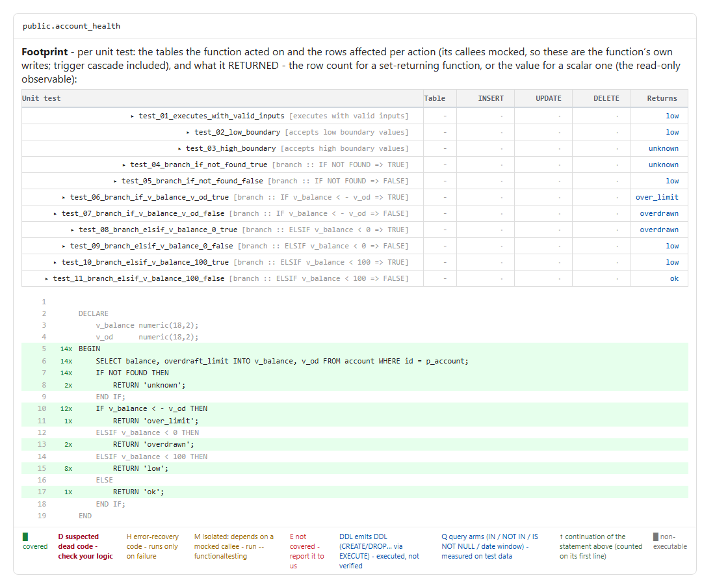Click the 12x hit count on line 10
This screenshot has width=728, height=582.
point(66,409)
